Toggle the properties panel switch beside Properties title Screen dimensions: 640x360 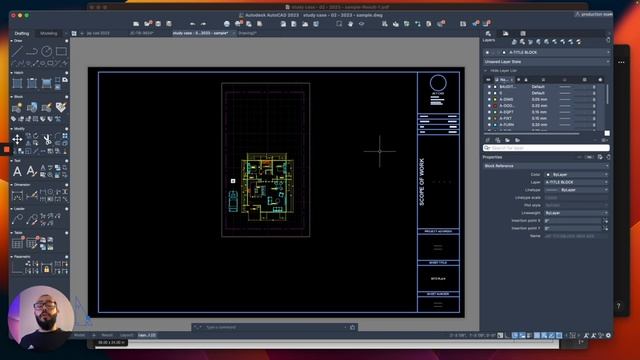[589, 157]
